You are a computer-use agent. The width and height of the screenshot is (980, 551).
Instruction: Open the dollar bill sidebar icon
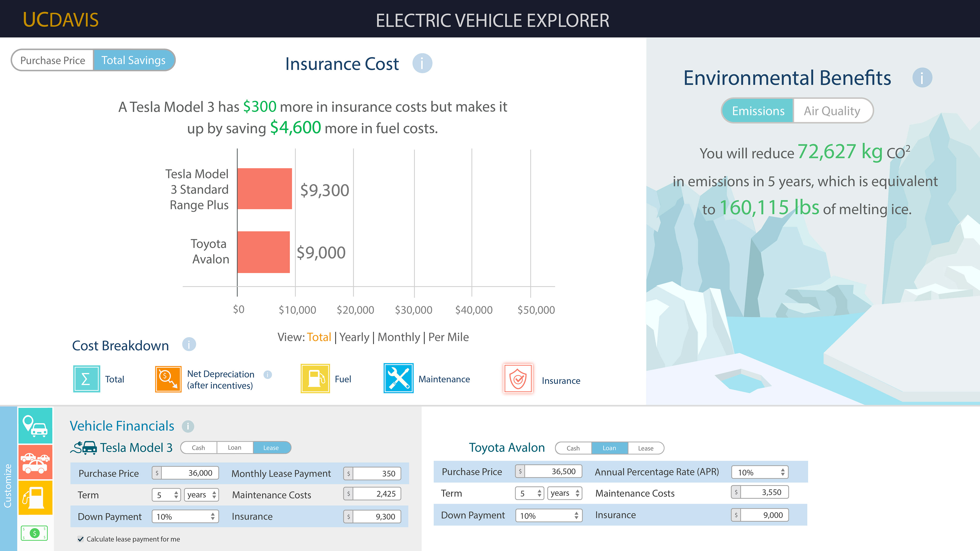click(x=35, y=533)
